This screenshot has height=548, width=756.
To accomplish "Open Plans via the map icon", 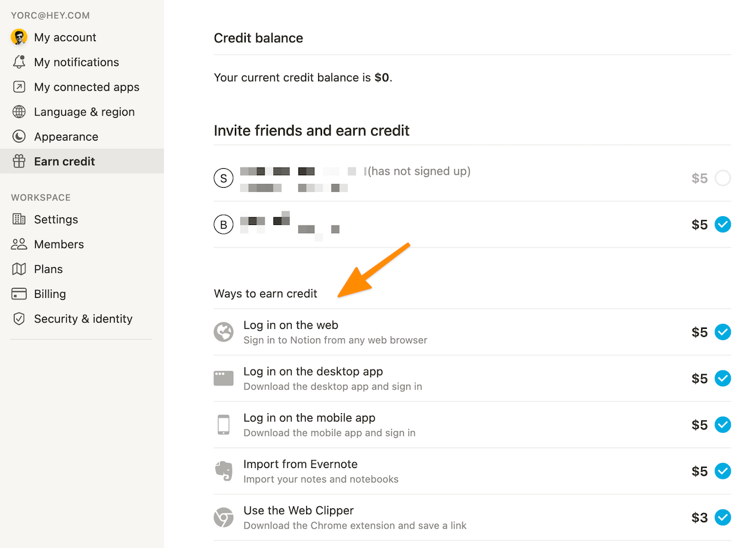I will pos(19,268).
